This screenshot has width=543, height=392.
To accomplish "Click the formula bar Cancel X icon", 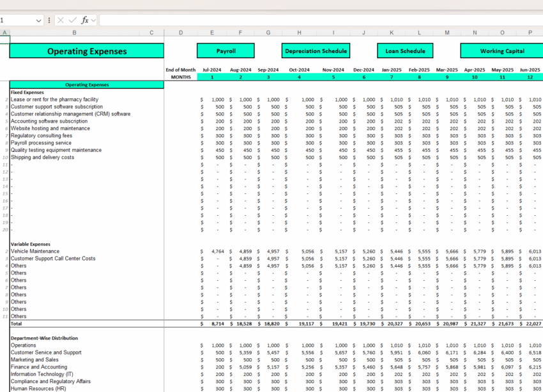I will pos(61,20).
